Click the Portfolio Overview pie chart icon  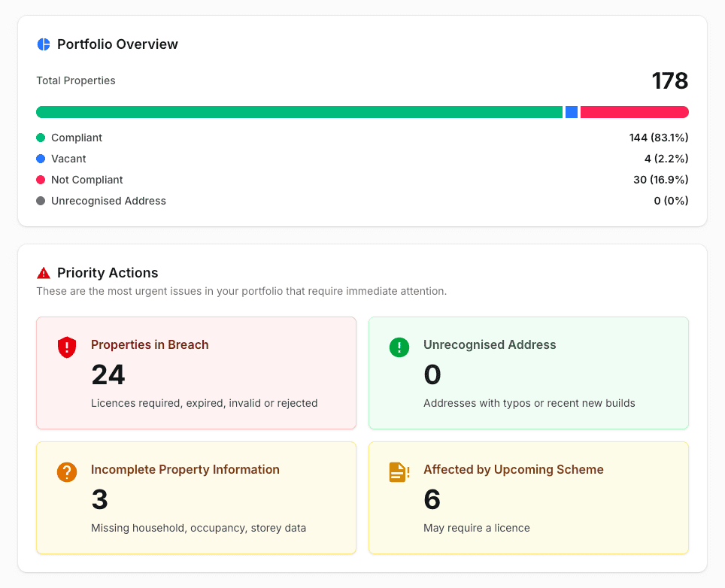pyautogui.click(x=44, y=44)
